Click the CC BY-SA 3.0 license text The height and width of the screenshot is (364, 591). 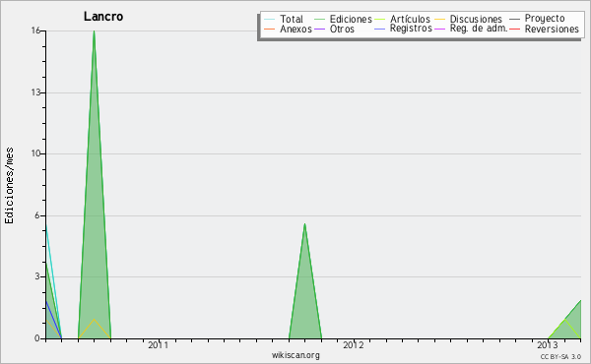(x=560, y=356)
